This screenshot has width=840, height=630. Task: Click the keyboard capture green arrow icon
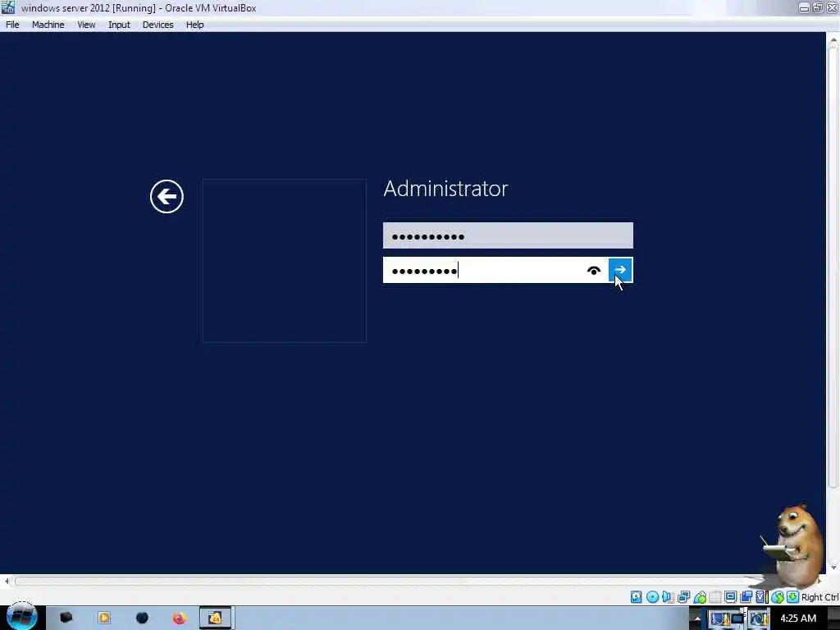793,597
